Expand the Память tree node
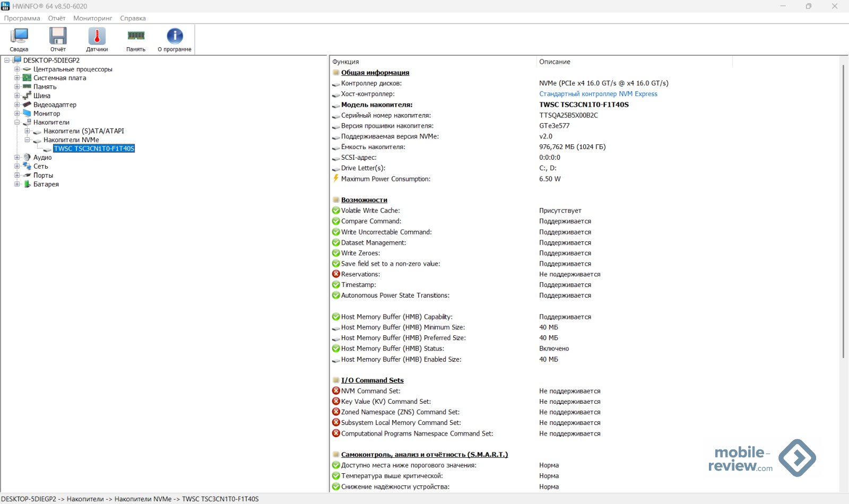 [x=17, y=87]
